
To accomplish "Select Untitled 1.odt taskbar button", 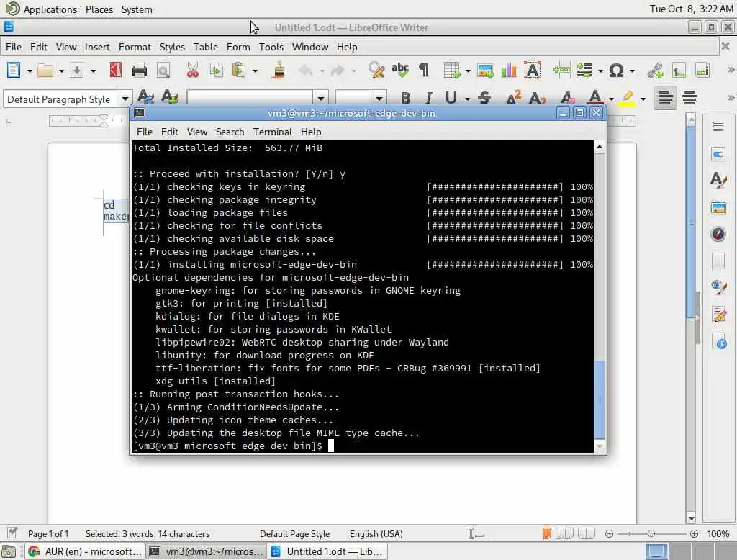I will click(327, 551).
